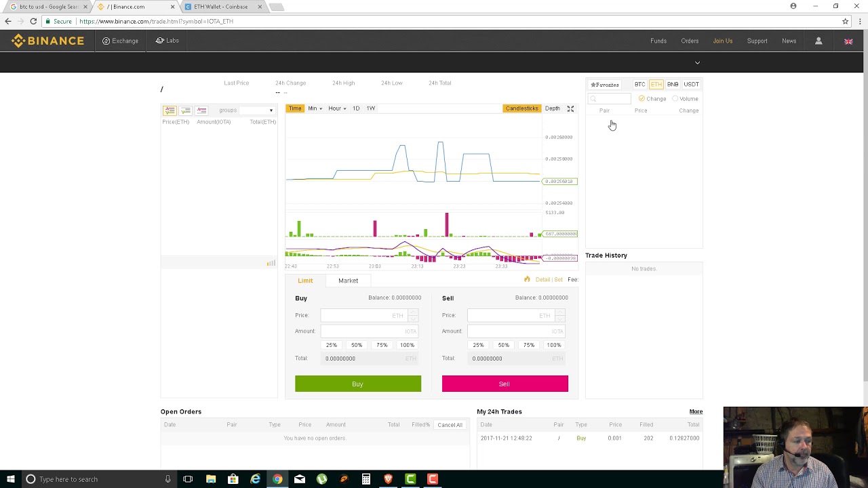Click browser back arrow
The image size is (868, 488).
[x=8, y=21]
